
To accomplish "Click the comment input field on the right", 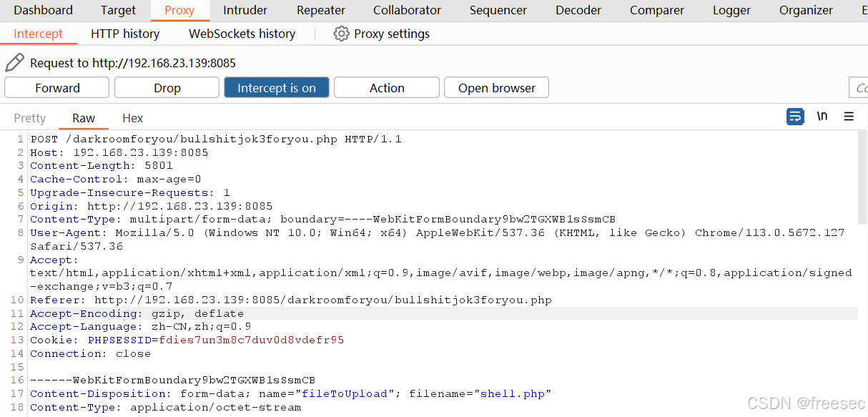I will pos(858,88).
